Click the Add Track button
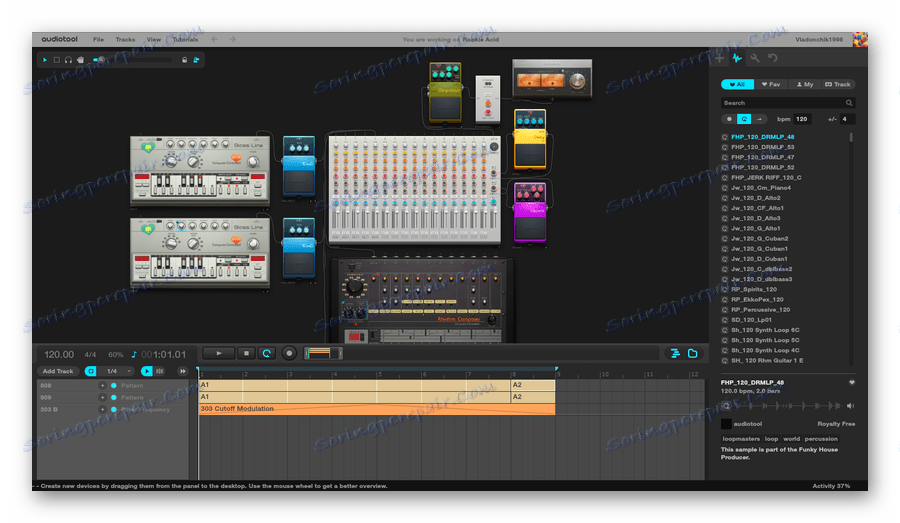The width and height of the screenshot is (900, 523). pos(58,371)
